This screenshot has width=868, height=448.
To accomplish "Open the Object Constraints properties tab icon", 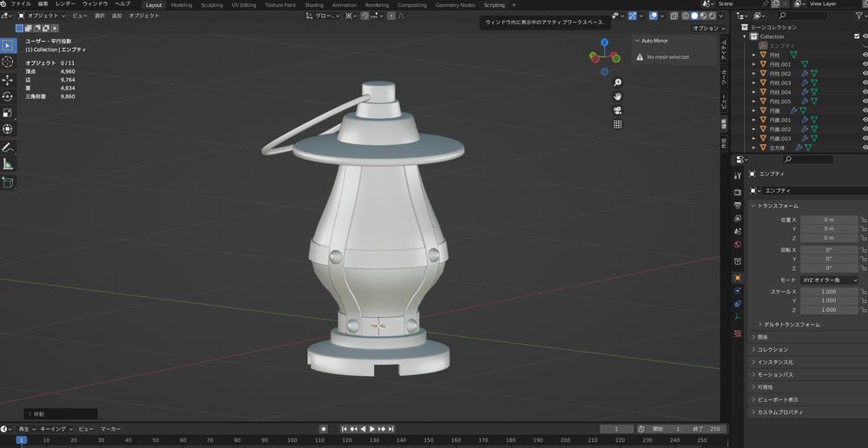I will pos(737,304).
